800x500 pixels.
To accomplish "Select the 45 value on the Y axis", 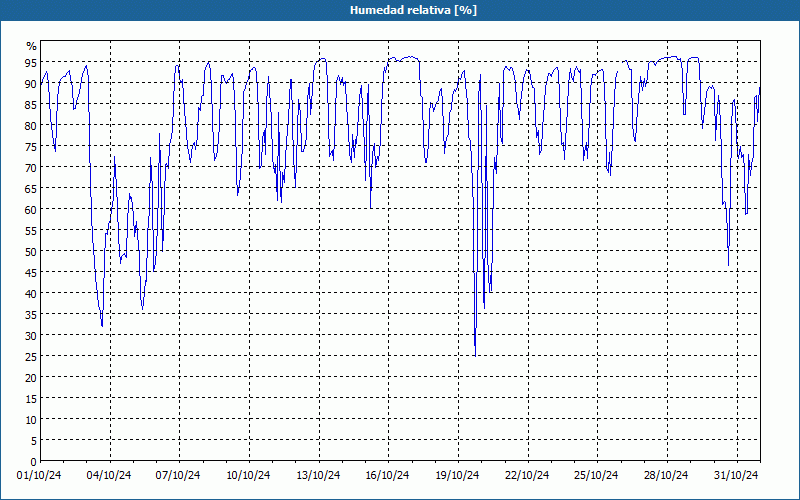I will [x=31, y=273].
